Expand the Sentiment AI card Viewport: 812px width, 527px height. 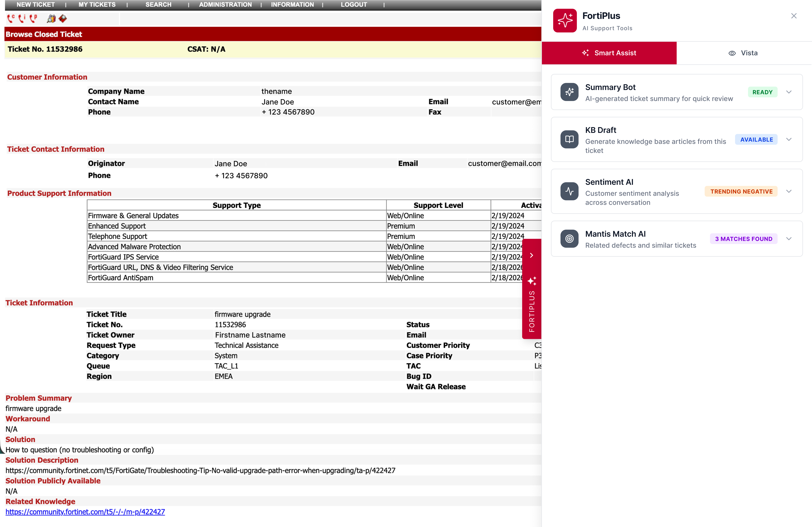click(789, 191)
